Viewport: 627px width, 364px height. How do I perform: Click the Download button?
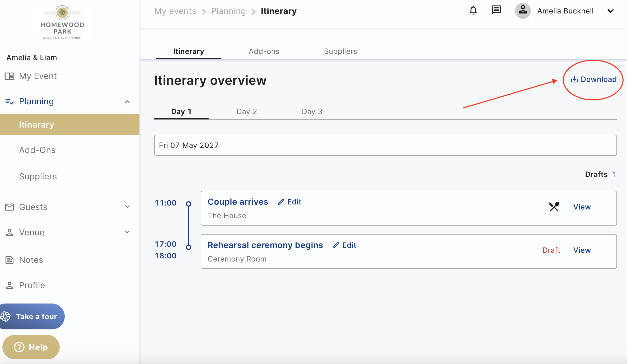pos(593,79)
